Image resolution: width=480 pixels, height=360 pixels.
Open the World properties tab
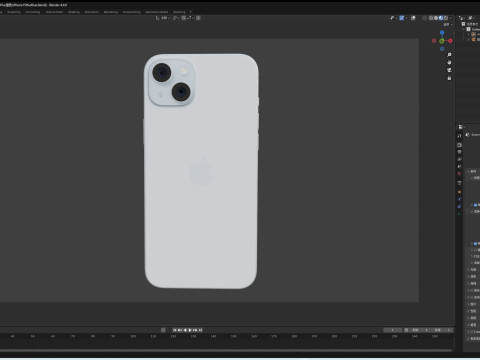[459, 173]
